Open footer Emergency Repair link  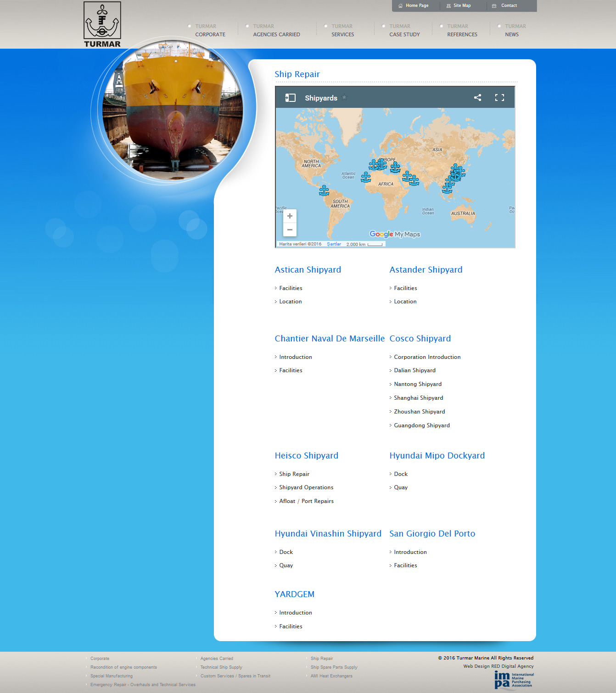click(143, 685)
